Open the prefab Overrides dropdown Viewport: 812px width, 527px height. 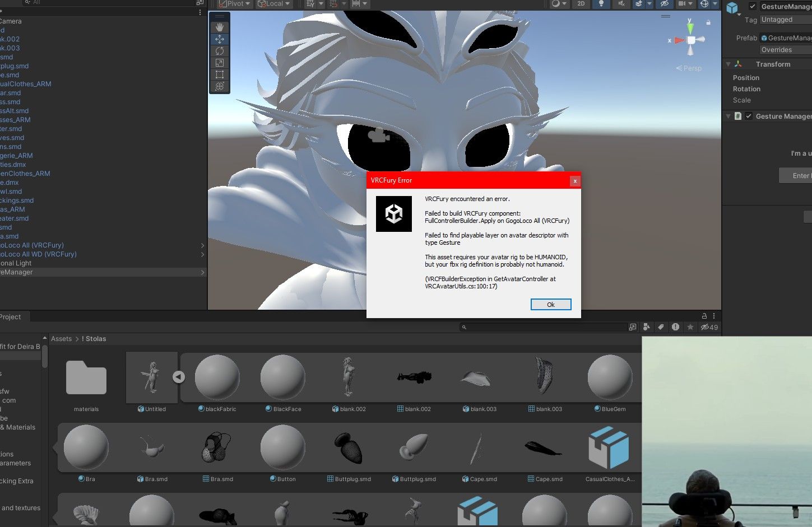coord(786,50)
